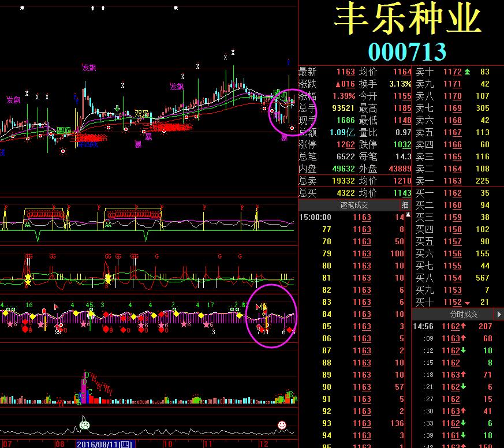The width and height of the screenshot is (504, 448).
Task: Click month 10 on the time axis
Action: (x=168, y=444)
